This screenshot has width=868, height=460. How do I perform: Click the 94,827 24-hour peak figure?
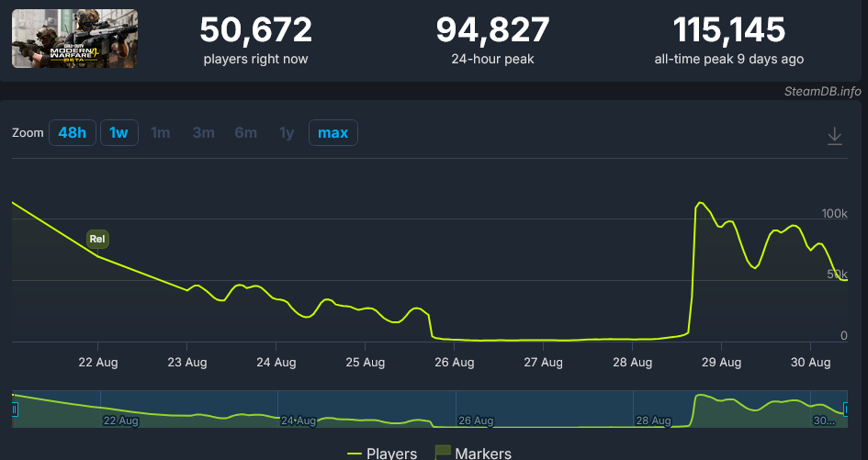click(492, 30)
